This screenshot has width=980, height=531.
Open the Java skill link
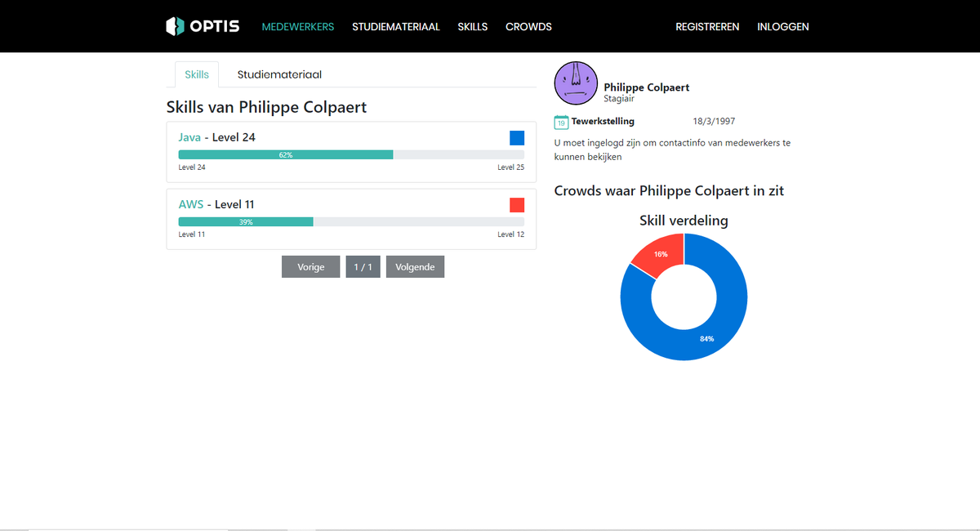pyautogui.click(x=189, y=137)
